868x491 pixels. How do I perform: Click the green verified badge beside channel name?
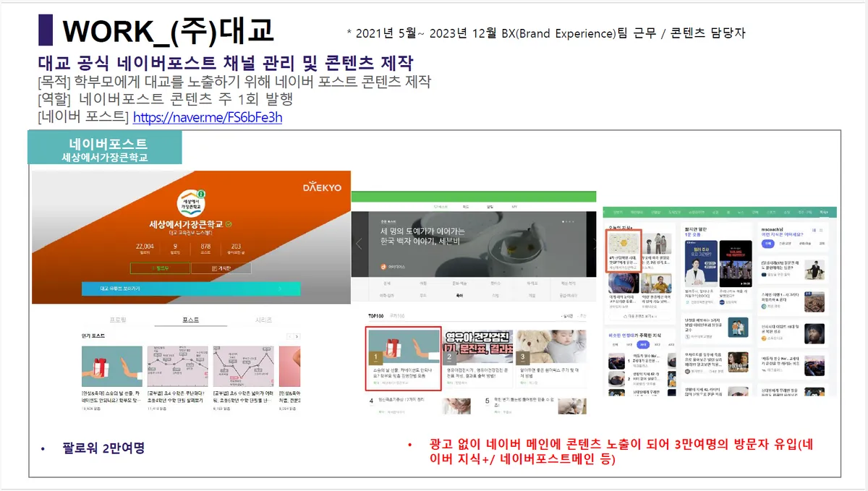click(229, 224)
